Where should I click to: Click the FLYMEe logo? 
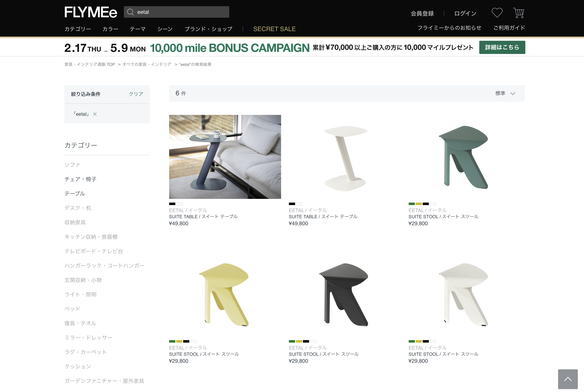click(x=91, y=12)
